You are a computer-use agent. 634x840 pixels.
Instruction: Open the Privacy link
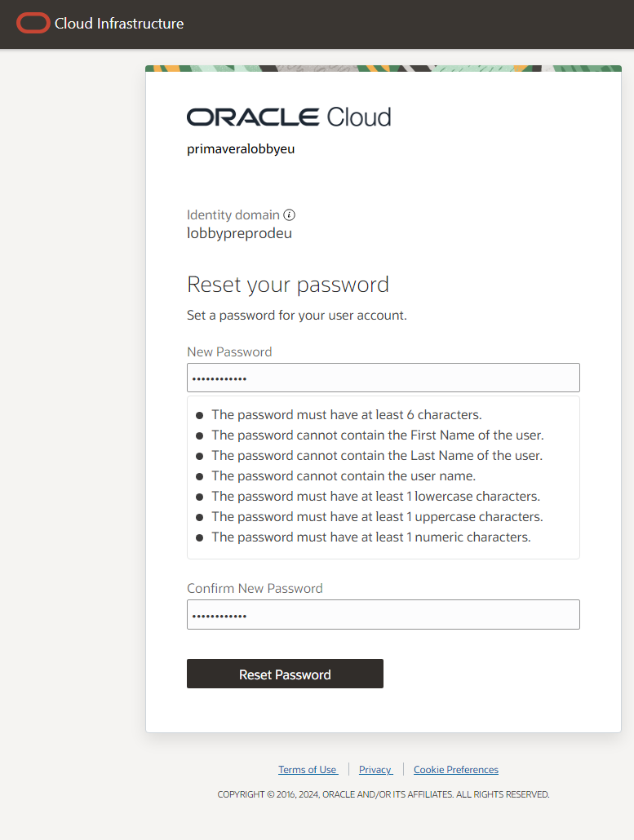[375, 770]
